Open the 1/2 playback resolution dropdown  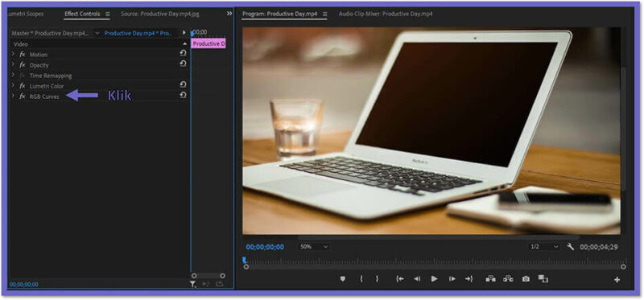point(544,247)
